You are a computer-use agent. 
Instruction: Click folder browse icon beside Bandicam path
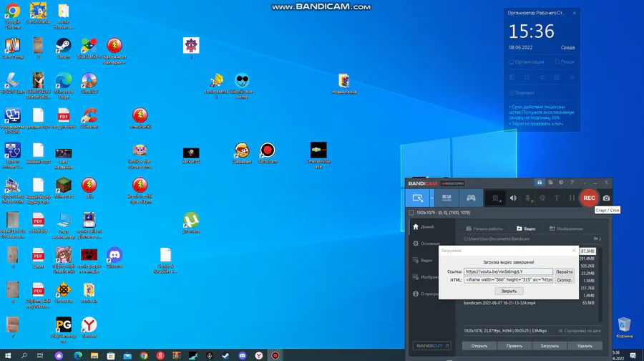tap(596, 239)
